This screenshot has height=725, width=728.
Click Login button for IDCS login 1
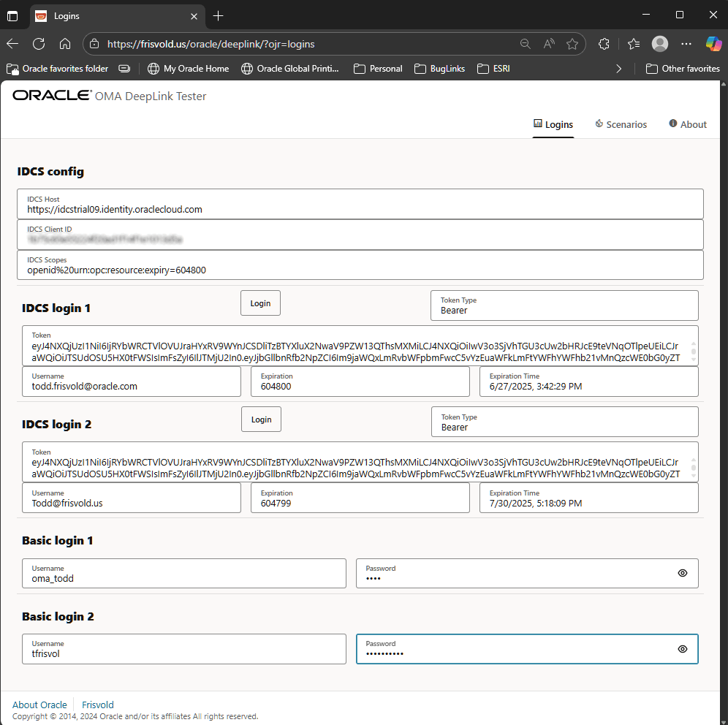click(x=260, y=303)
